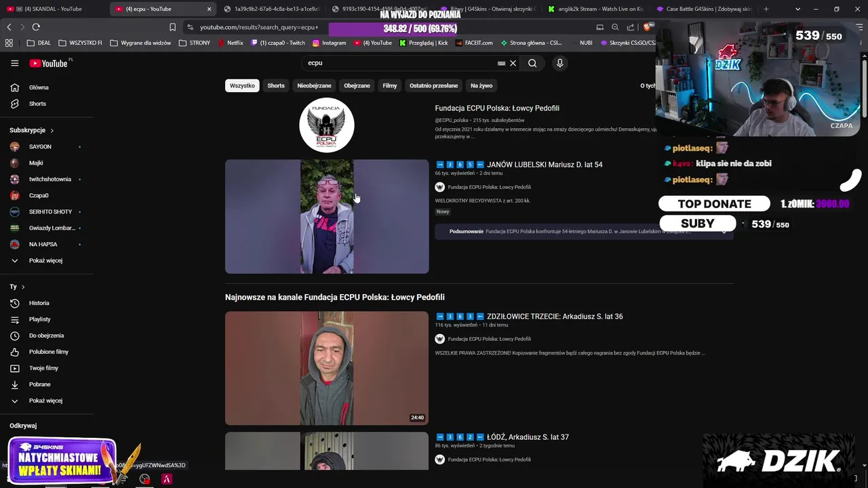The width and height of the screenshot is (868, 488).
Task: Click inside the ecpu search field
Action: pos(400,63)
